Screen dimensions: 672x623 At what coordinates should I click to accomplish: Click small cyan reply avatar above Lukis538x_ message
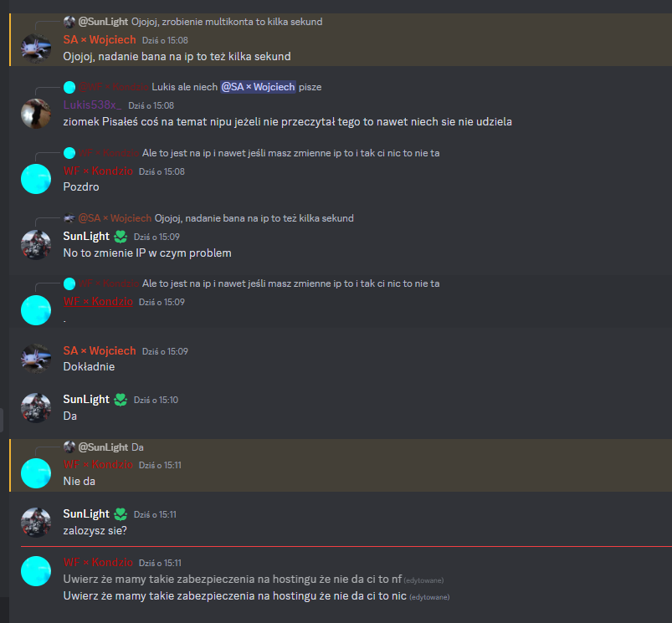pyautogui.click(x=69, y=87)
